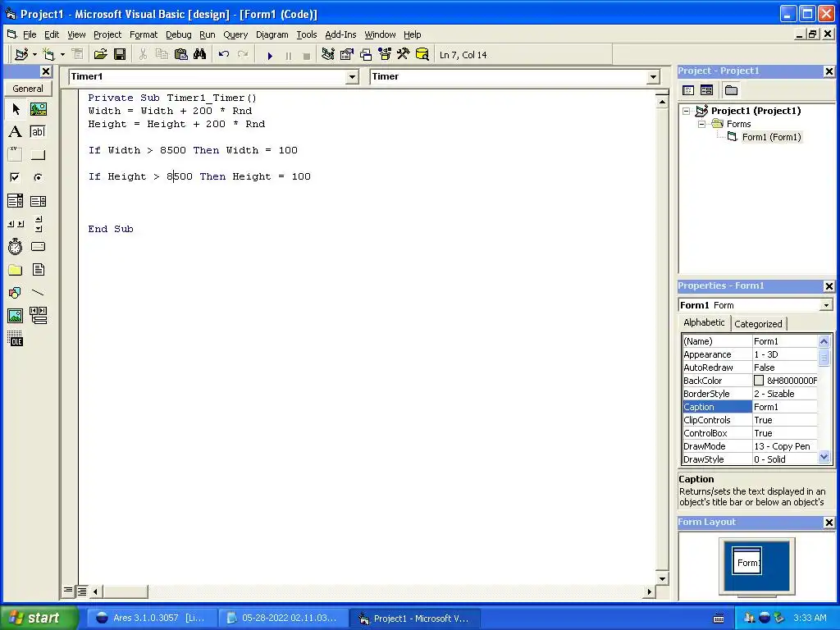Switch to Procedure View at code window bottom
The height and width of the screenshot is (630, 840).
[x=68, y=591]
